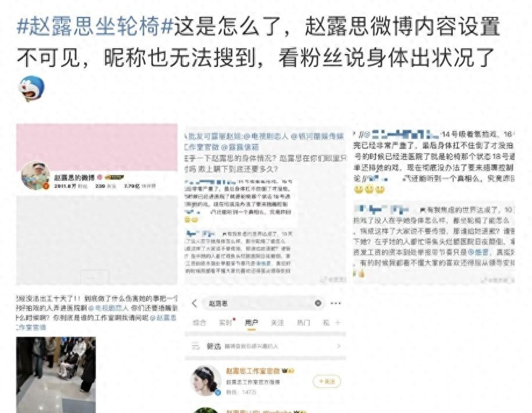Open the wheelchair photo thumbnail

click(56, 375)
